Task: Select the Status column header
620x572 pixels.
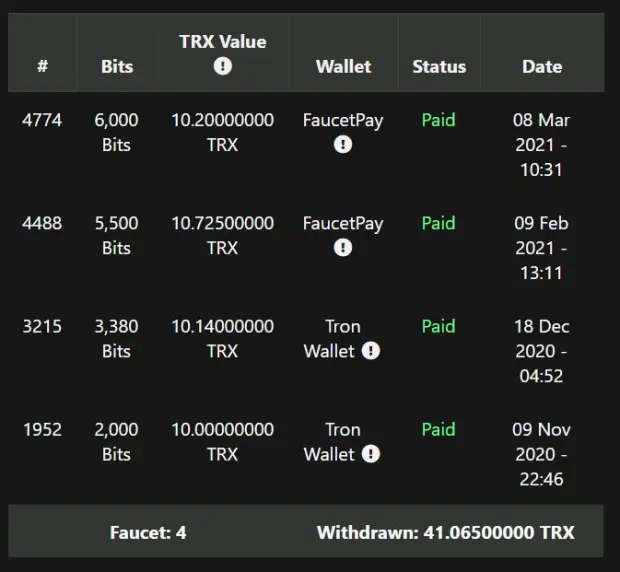Action: click(439, 66)
